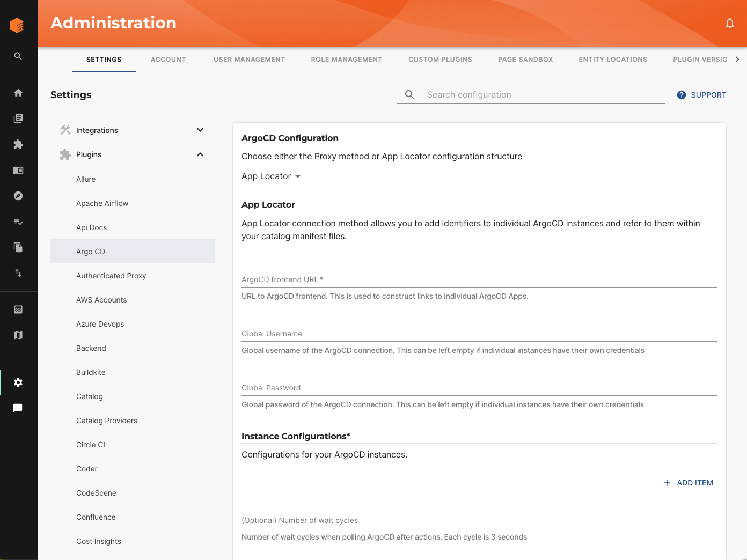Screen dimensions: 747x560
Task: Focus the Number of wait cycles field
Action: pyautogui.click(x=479, y=520)
